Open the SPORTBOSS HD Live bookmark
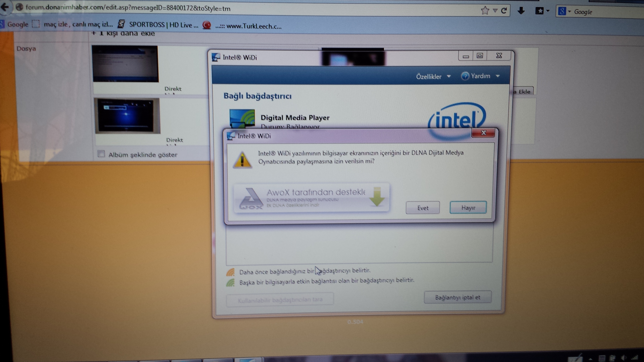 tap(163, 25)
